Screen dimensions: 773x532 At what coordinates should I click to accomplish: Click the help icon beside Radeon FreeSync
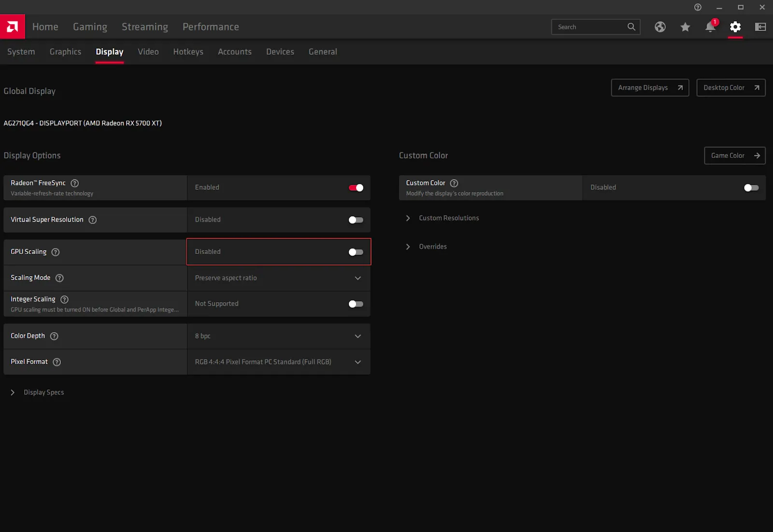(75, 183)
